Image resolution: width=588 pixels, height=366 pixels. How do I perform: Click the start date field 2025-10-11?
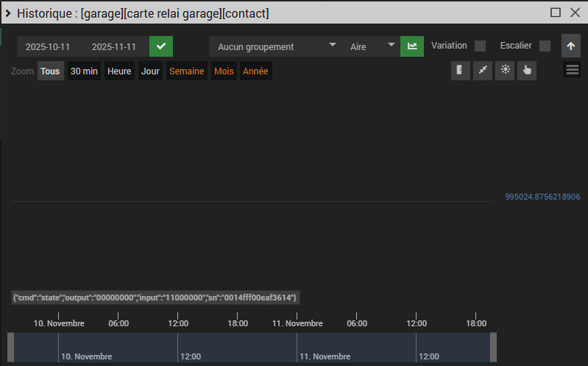48,46
